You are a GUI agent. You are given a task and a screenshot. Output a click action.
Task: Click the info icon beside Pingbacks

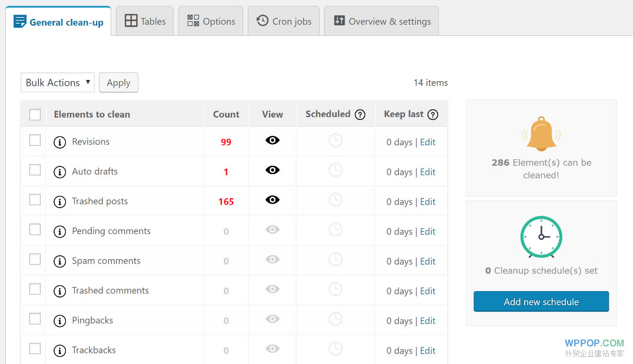[59, 321]
